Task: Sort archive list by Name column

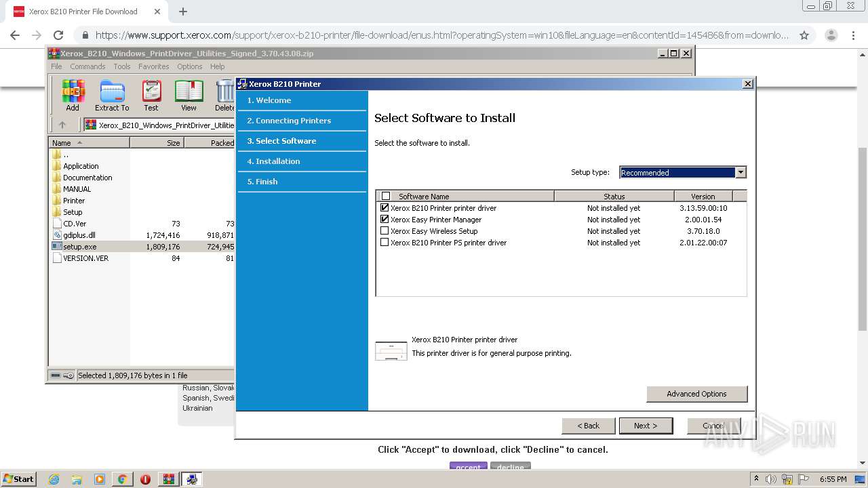Action: [x=89, y=143]
